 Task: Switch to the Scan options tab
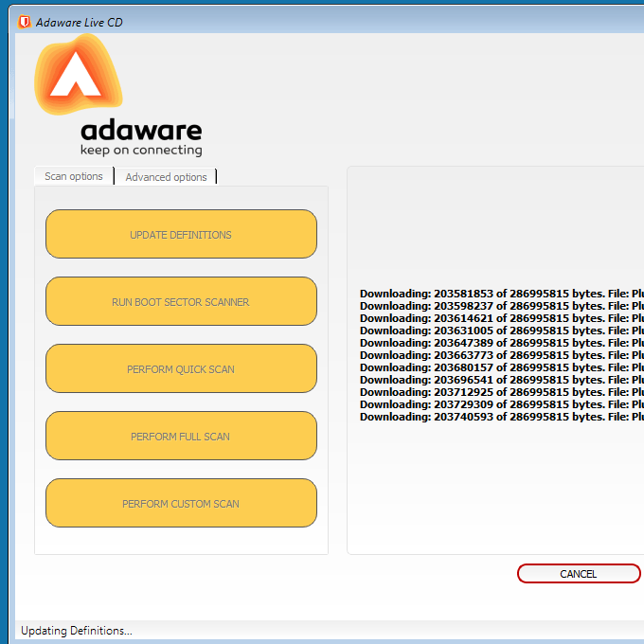click(x=74, y=176)
